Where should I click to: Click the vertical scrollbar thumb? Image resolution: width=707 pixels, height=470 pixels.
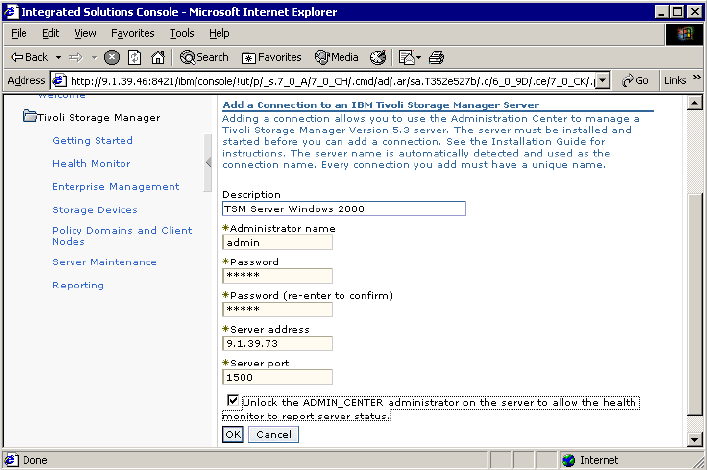[694, 304]
